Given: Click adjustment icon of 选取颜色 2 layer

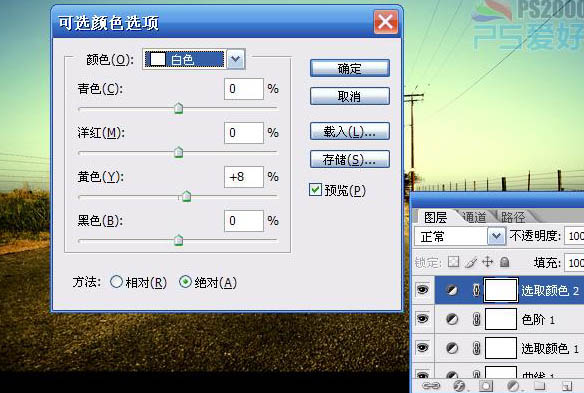Looking at the screenshot, I should 452,290.
